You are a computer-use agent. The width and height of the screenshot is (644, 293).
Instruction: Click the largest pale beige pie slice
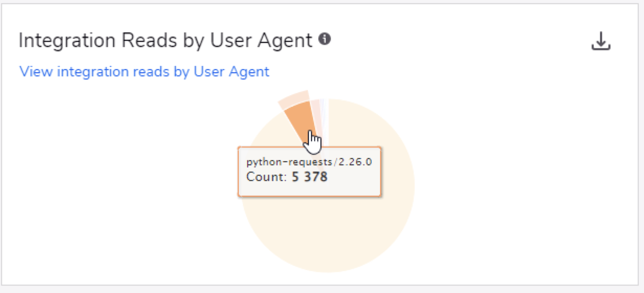click(x=356, y=220)
